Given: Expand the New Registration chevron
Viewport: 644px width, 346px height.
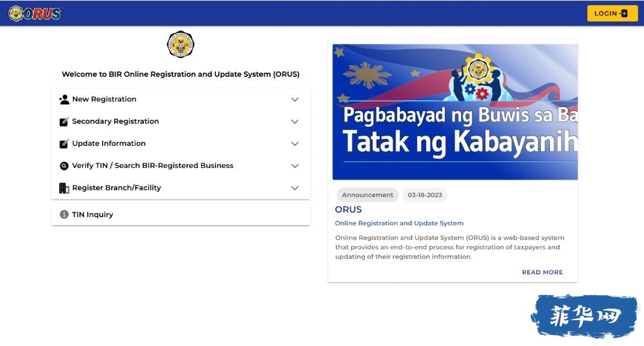Looking at the screenshot, I should (295, 99).
